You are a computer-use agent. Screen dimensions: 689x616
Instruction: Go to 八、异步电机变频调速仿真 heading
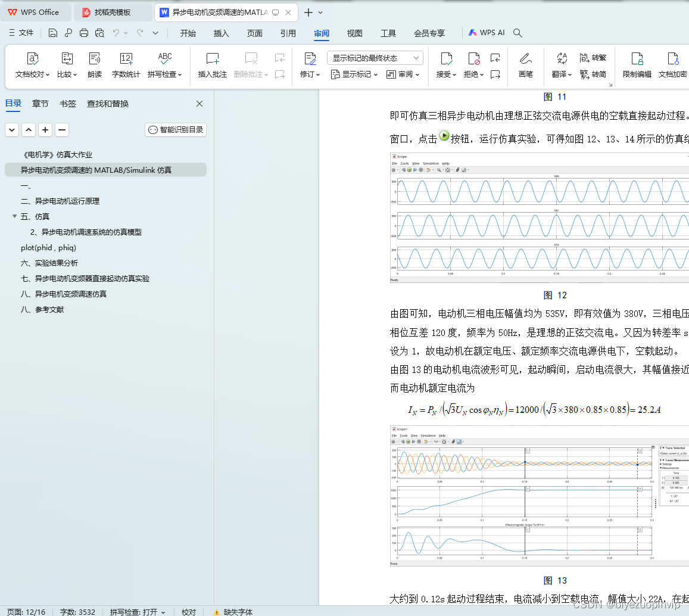click(64, 294)
